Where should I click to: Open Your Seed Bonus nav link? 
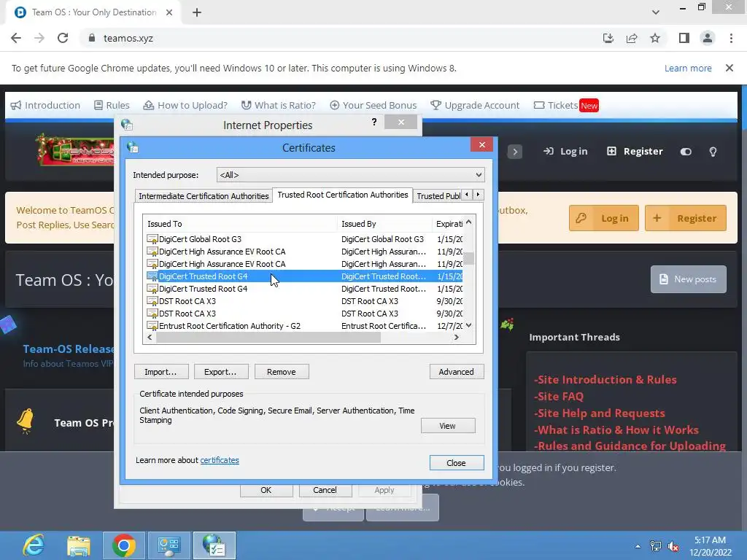[x=373, y=105]
